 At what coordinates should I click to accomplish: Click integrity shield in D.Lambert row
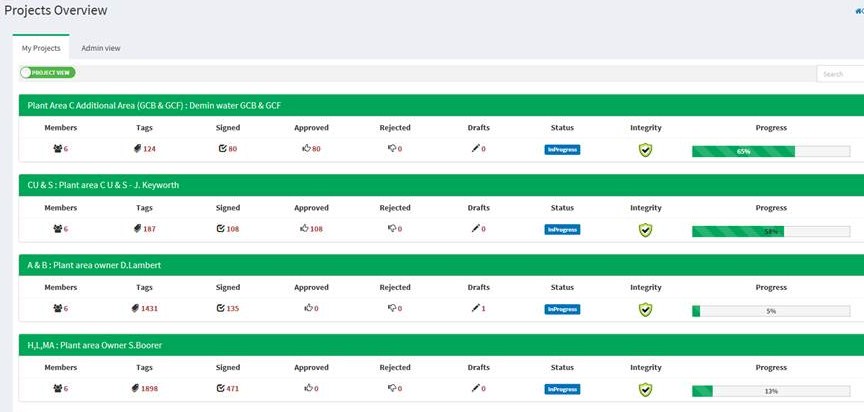[x=645, y=310]
